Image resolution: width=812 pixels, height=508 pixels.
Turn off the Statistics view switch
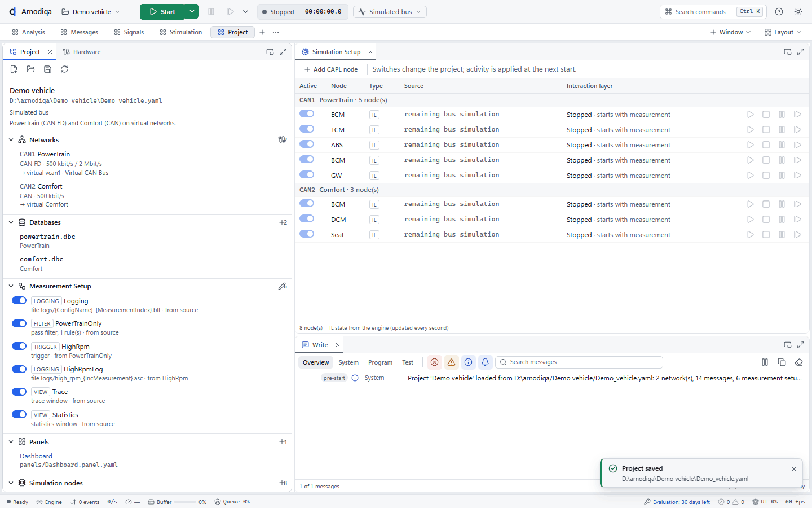coord(19,415)
